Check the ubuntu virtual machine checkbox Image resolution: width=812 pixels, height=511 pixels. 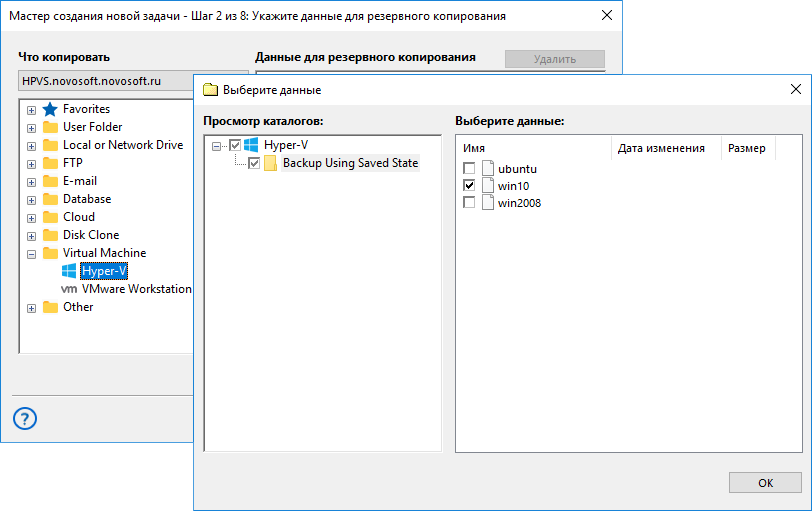click(469, 168)
